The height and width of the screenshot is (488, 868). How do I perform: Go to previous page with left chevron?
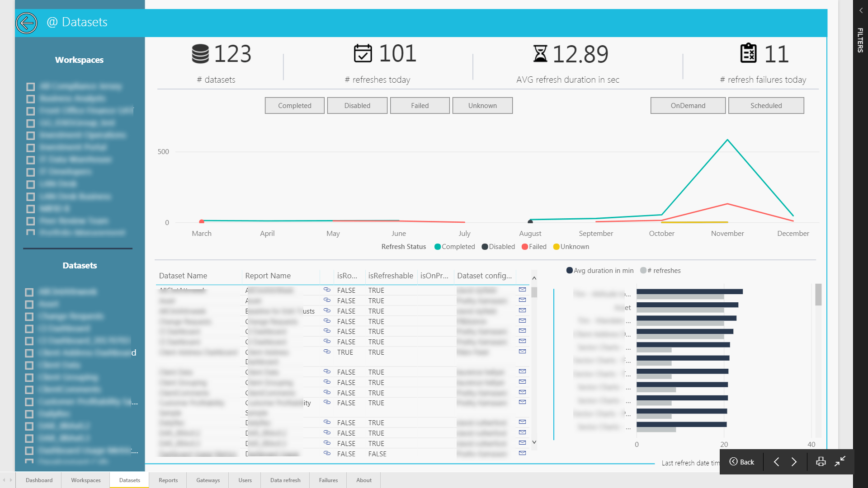pyautogui.click(x=776, y=461)
